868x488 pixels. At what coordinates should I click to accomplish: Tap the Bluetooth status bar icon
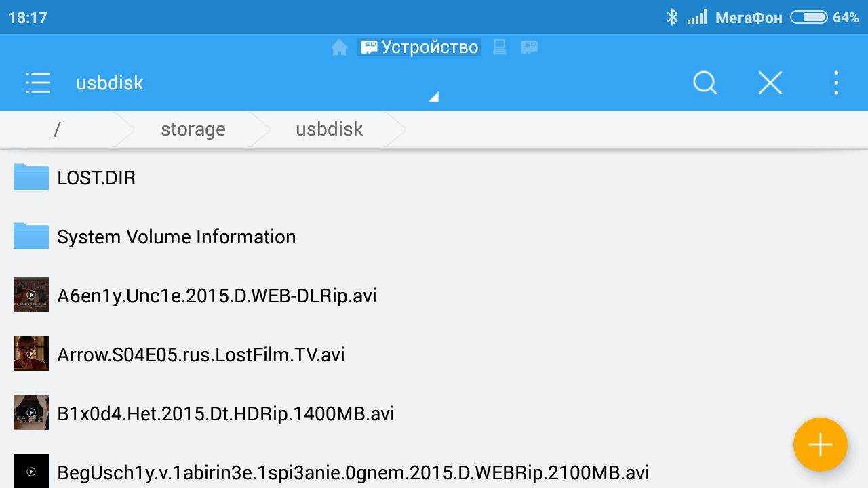coord(672,18)
